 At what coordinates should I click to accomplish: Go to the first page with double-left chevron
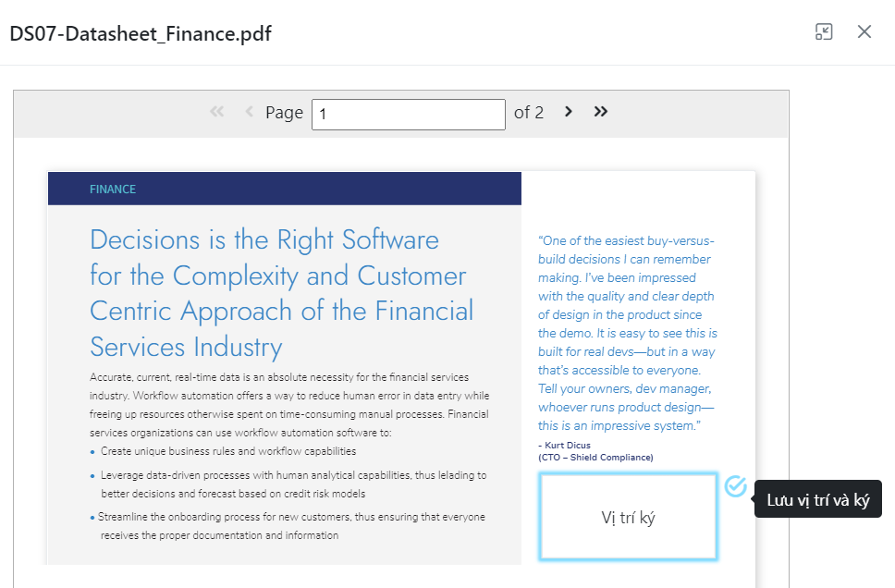coord(217,111)
